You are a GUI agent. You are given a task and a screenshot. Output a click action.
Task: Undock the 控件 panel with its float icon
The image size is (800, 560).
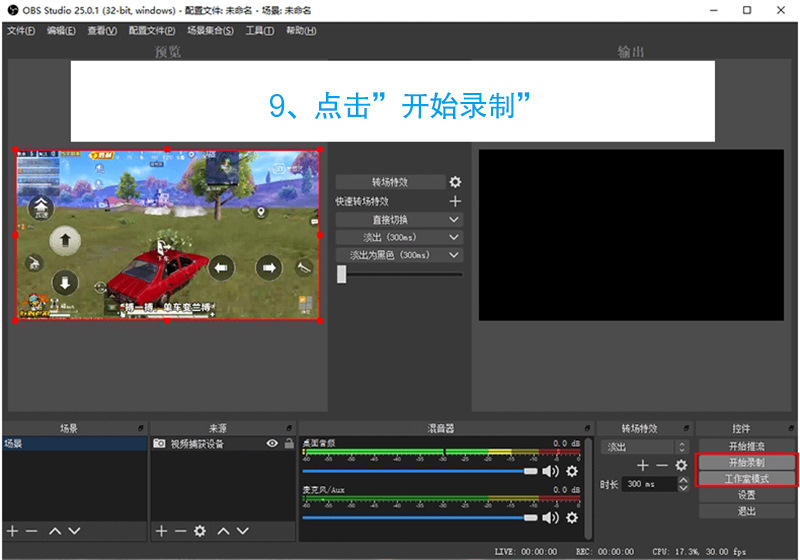[x=791, y=428]
